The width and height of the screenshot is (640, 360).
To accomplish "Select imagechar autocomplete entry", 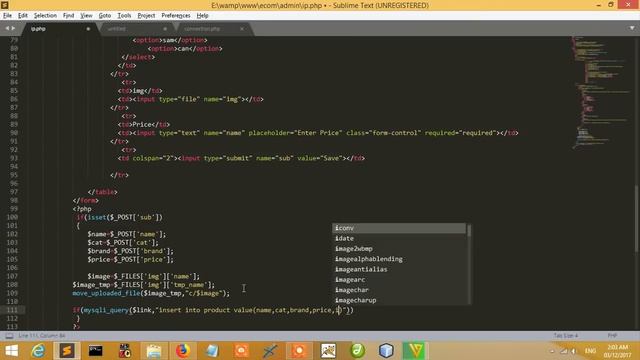I will coord(399,290).
